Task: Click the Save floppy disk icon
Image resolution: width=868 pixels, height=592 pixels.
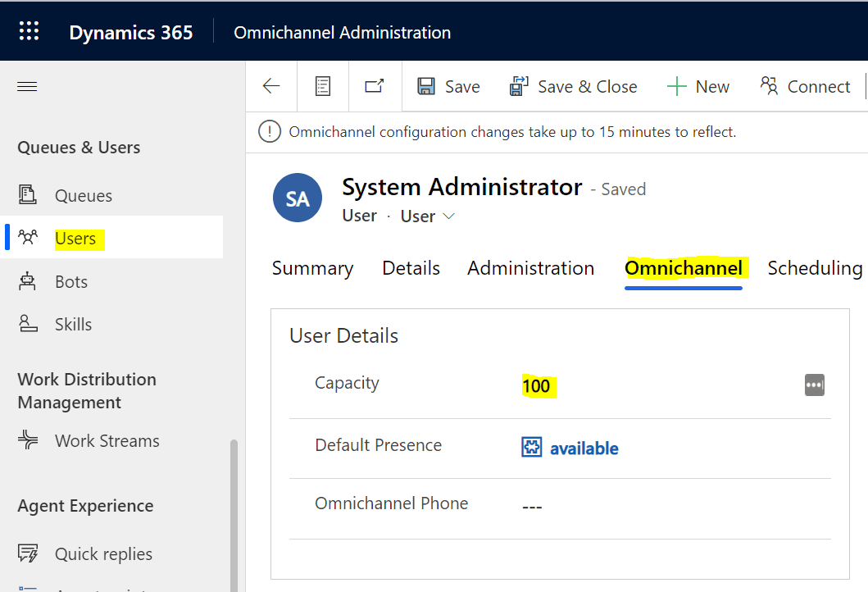Action: pos(426,86)
